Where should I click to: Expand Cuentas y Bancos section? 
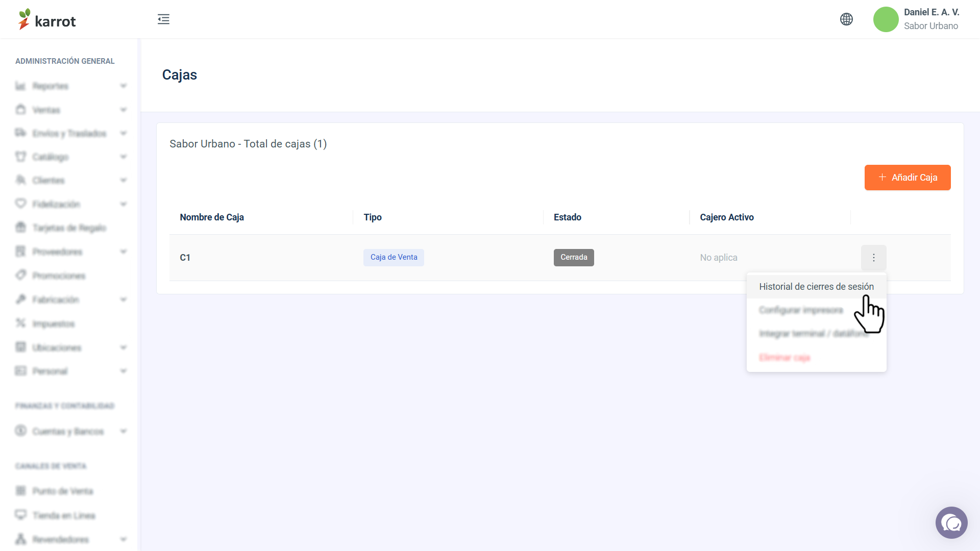tap(70, 431)
